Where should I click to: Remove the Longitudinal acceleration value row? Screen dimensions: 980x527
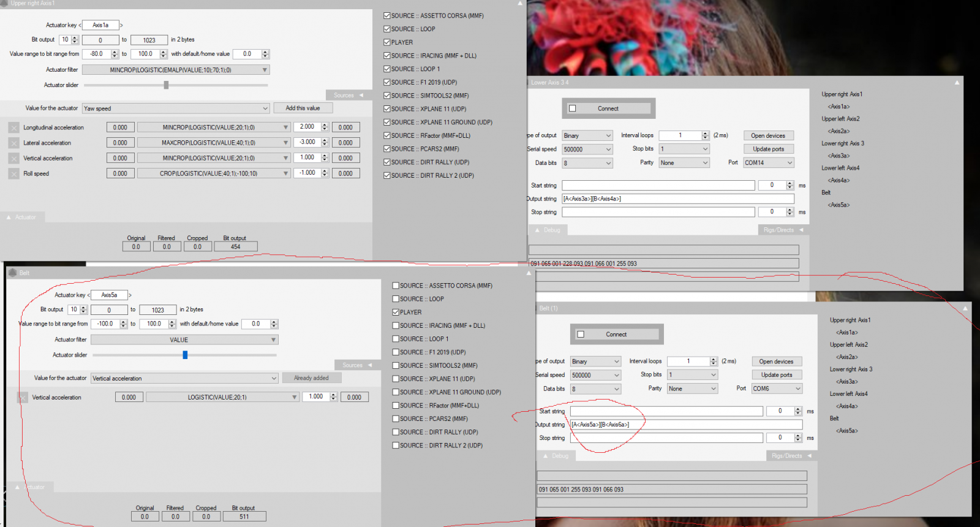point(13,127)
